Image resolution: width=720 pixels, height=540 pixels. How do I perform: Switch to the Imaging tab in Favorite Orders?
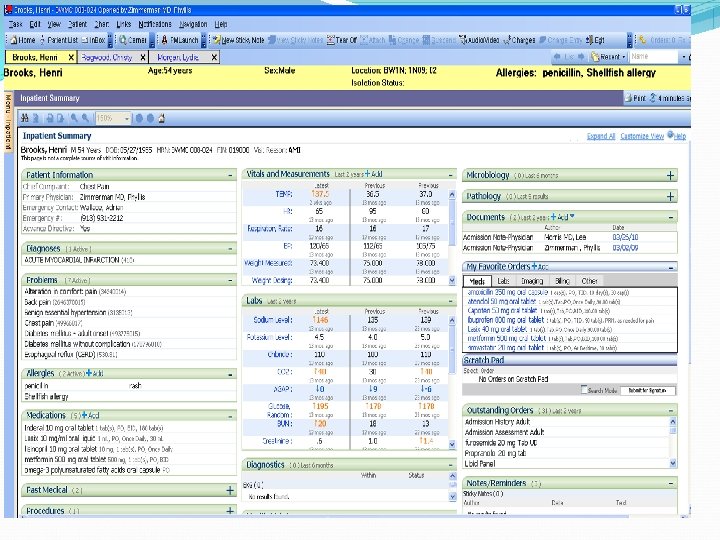click(x=532, y=281)
